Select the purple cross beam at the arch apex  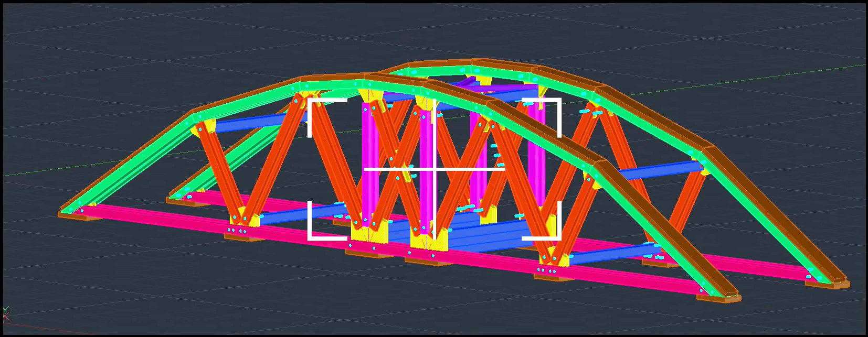click(464, 83)
